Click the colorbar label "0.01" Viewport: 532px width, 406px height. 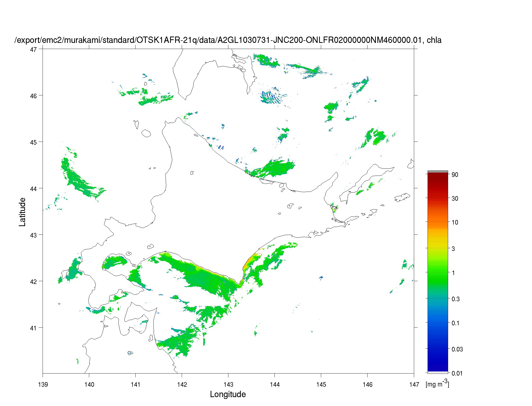point(457,373)
